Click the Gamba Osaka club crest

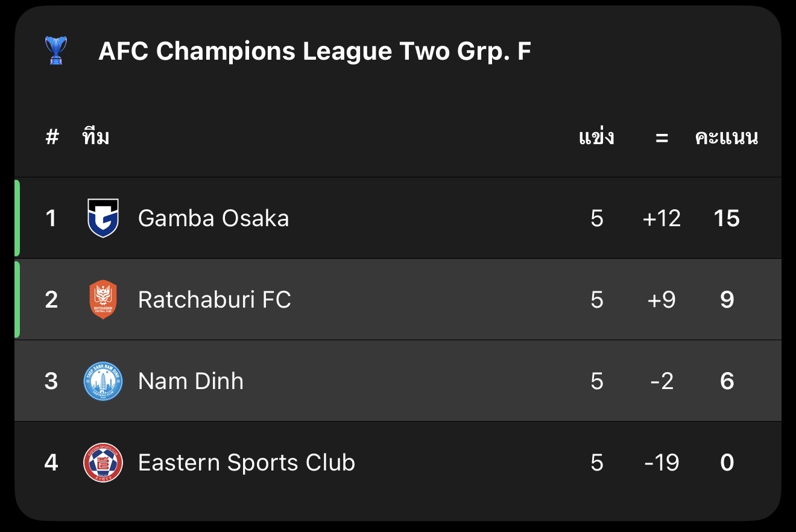[x=103, y=218]
